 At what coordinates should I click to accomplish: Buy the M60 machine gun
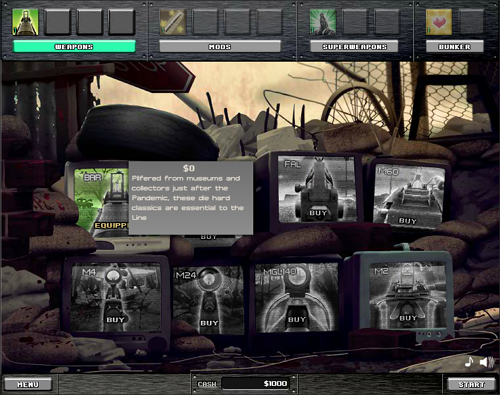[x=407, y=221]
